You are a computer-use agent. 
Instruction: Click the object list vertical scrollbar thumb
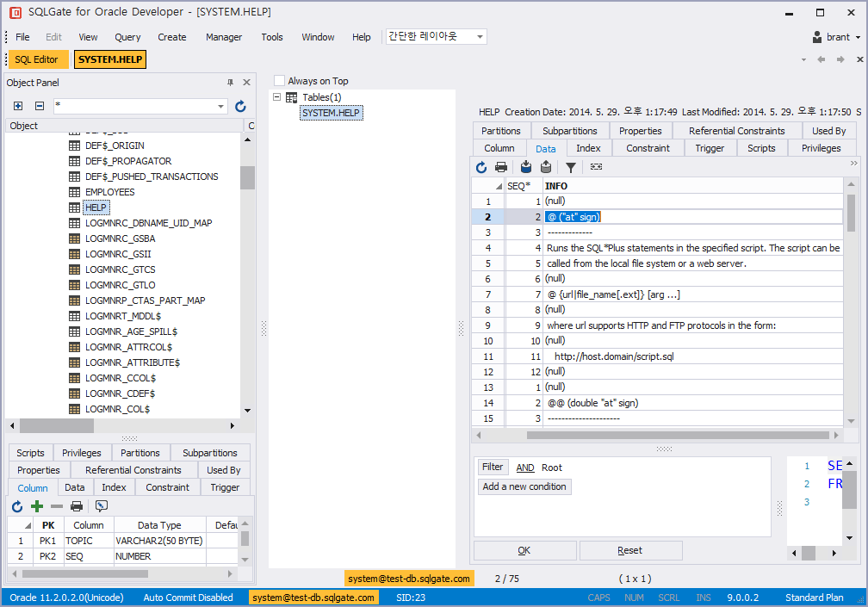[247, 177]
